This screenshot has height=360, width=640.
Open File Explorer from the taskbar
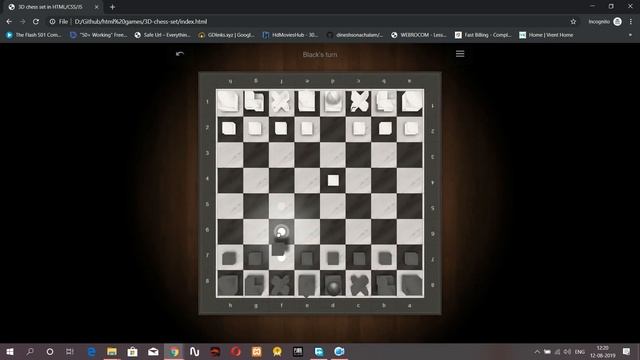pos(112,351)
